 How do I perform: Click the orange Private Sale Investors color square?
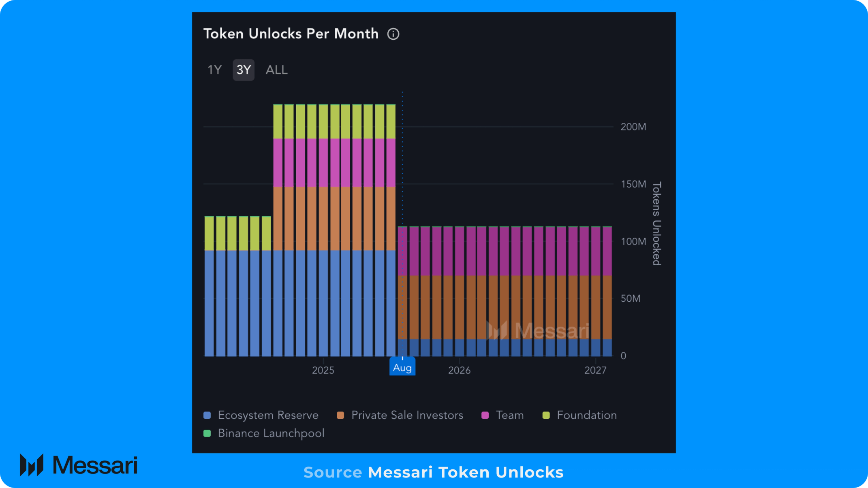coord(340,415)
